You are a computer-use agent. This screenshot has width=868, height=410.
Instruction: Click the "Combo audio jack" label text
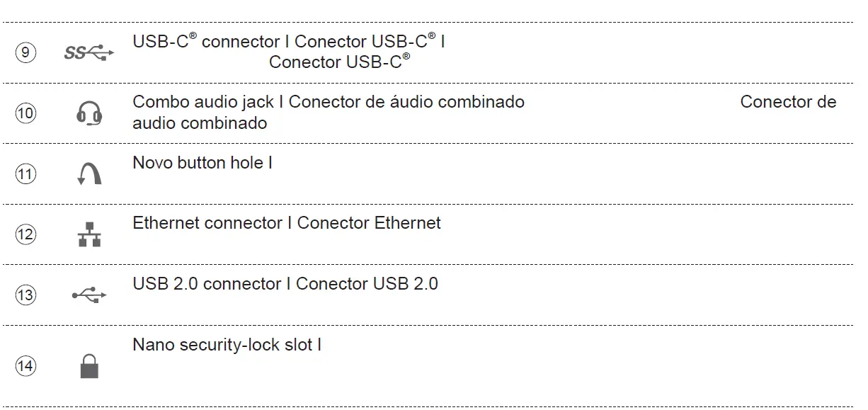(202, 102)
